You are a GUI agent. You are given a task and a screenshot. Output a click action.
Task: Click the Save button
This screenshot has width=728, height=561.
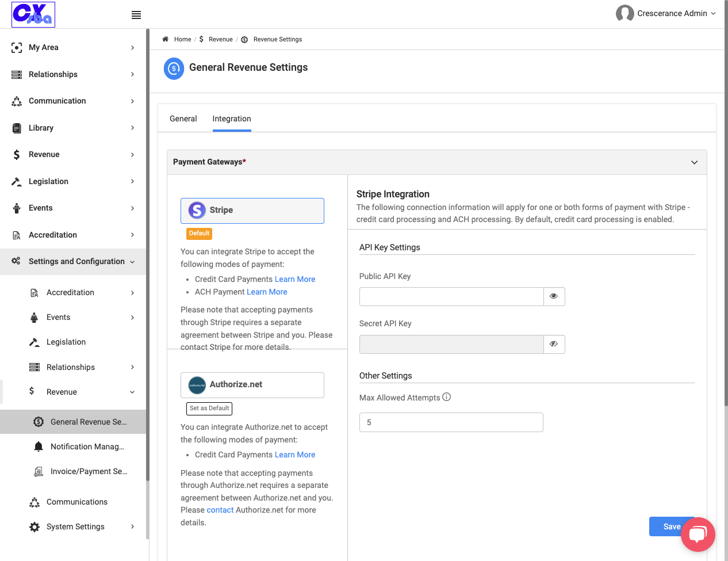pyautogui.click(x=672, y=526)
